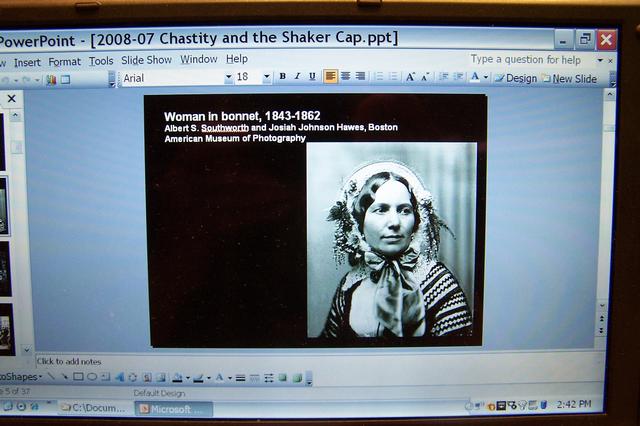Click the 3-D Style icon
The height and width of the screenshot is (426, 640).
point(297,378)
